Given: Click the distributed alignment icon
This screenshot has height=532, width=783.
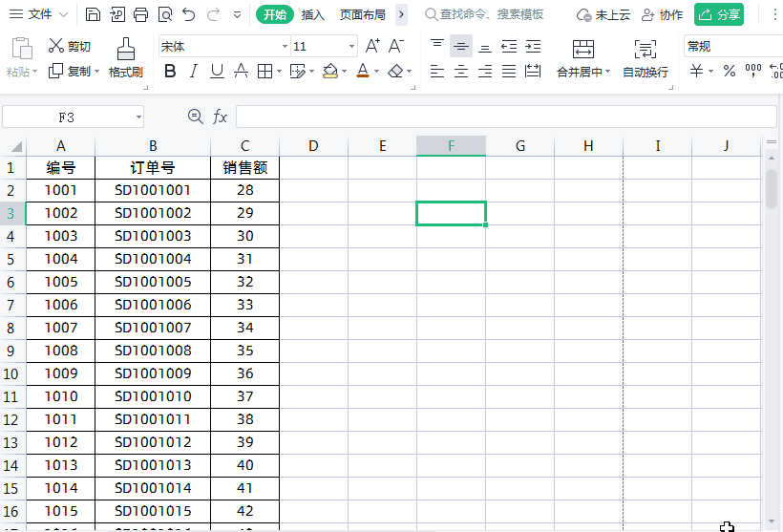Looking at the screenshot, I should (533, 72).
